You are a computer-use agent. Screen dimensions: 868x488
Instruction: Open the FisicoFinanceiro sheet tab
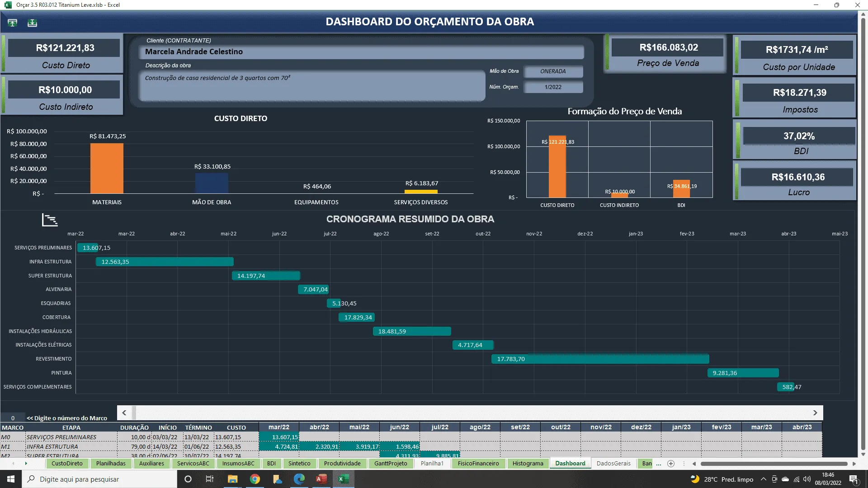pyautogui.click(x=478, y=464)
